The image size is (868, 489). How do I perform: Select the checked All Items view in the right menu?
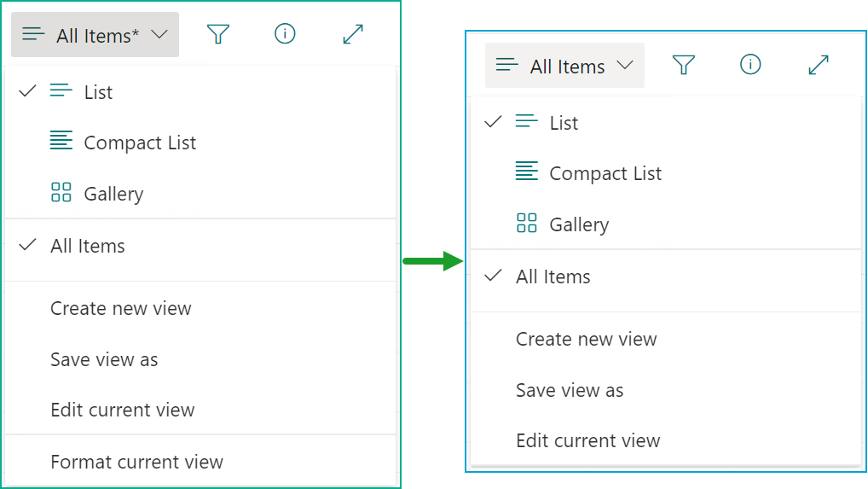(x=553, y=277)
